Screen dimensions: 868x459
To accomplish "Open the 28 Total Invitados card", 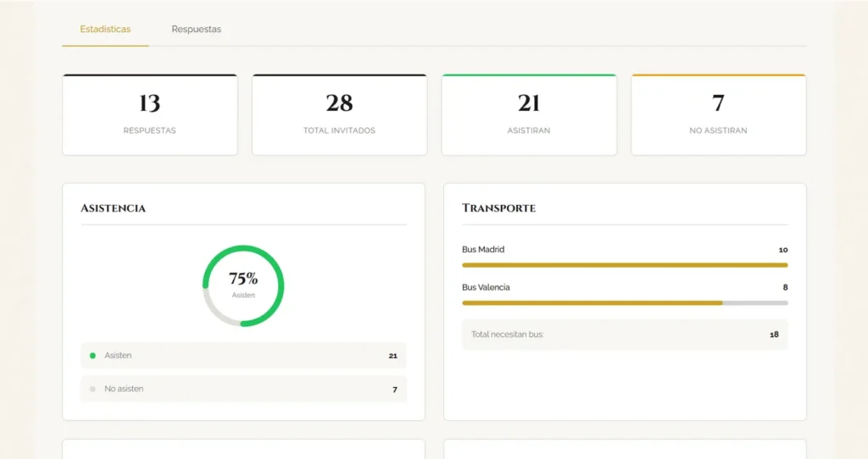I will pyautogui.click(x=339, y=114).
